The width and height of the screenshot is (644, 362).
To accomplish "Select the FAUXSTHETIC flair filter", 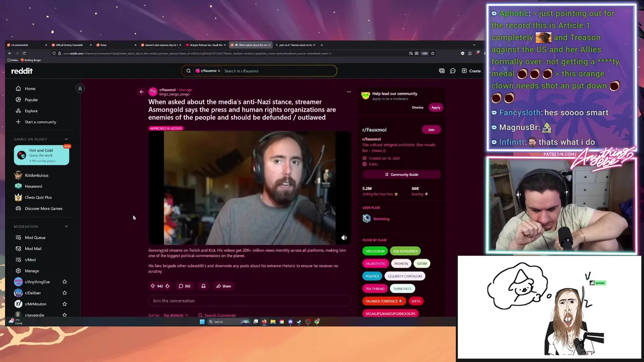I will [375, 263].
